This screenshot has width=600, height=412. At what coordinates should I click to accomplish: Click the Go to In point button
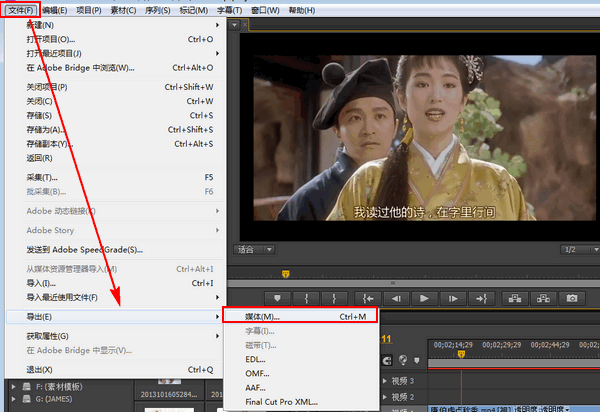coord(368,298)
